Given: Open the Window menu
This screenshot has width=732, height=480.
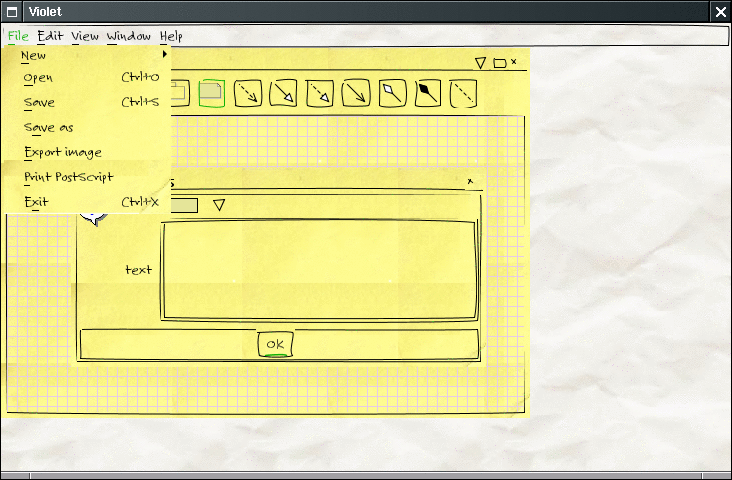Looking at the screenshot, I should pos(129,36).
